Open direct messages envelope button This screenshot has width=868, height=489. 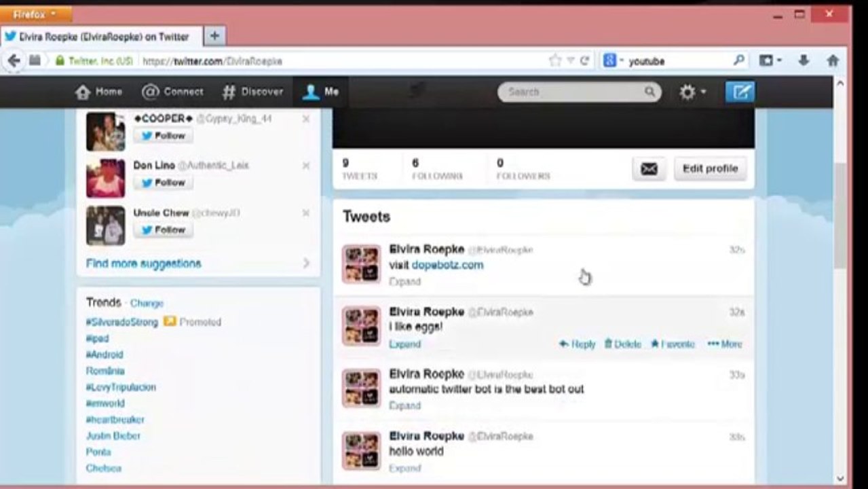click(649, 169)
